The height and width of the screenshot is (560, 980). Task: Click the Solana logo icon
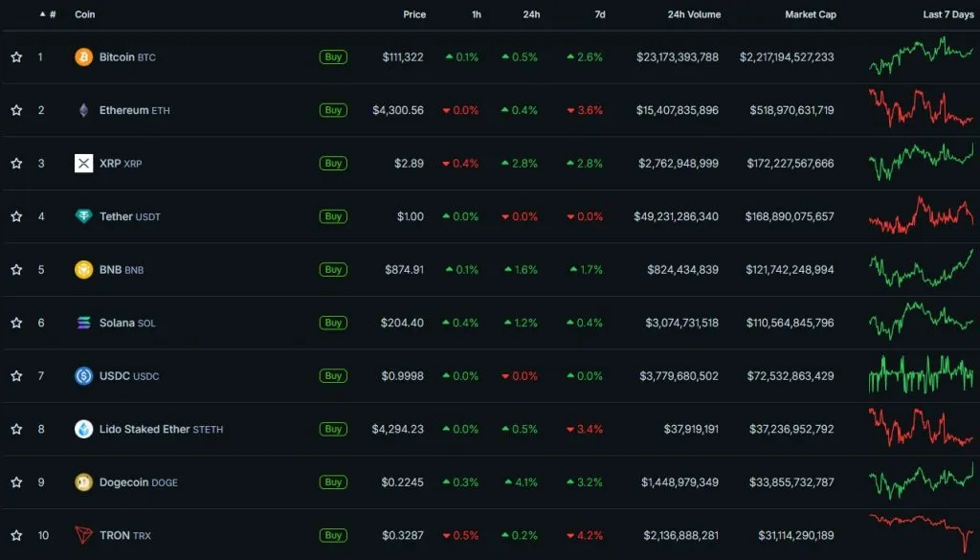pyautogui.click(x=83, y=323)
